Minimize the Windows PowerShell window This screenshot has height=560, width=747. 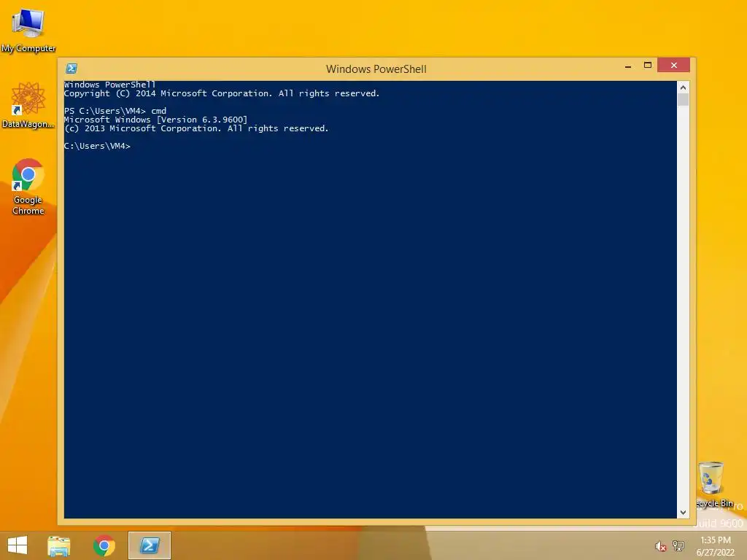tap(628, 66)
